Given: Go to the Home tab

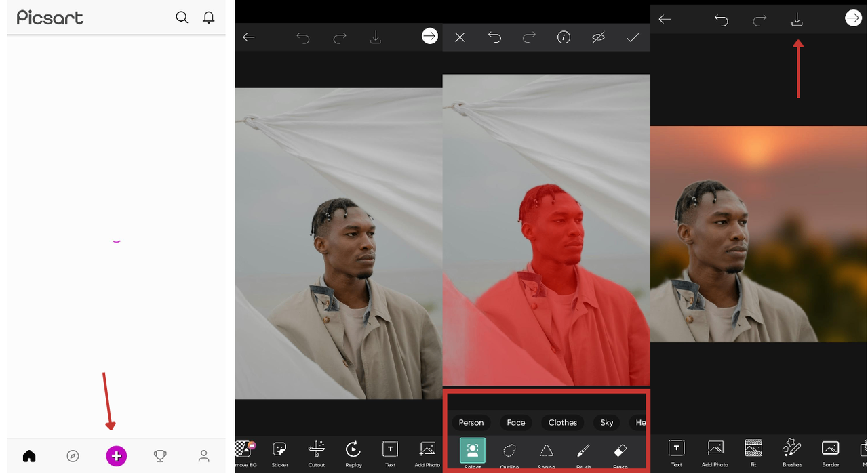Looking at the screenshot, I should point(29,456).
